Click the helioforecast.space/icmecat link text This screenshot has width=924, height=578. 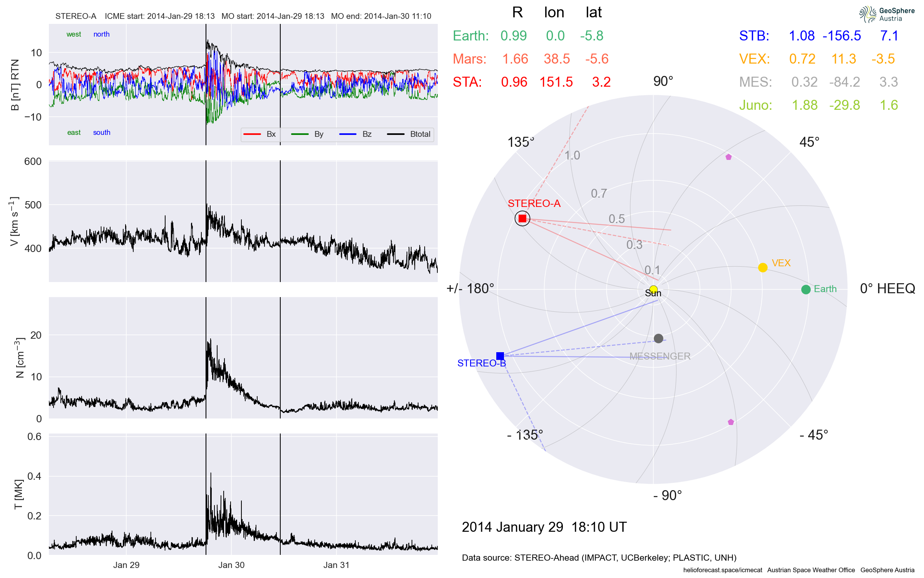tap(723, 570)
